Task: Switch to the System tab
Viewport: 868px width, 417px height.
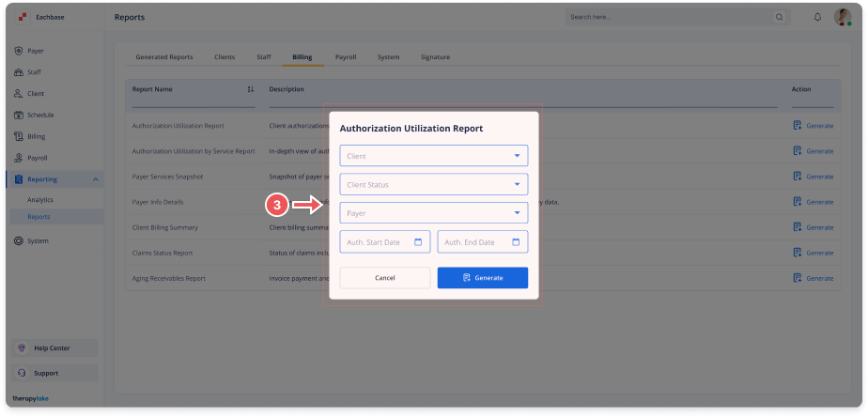Action: (389, 57)
